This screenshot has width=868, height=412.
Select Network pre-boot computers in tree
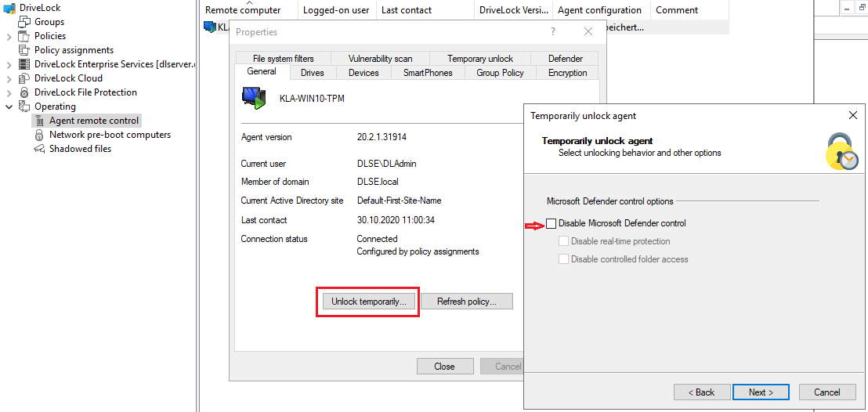coord(110,135)
